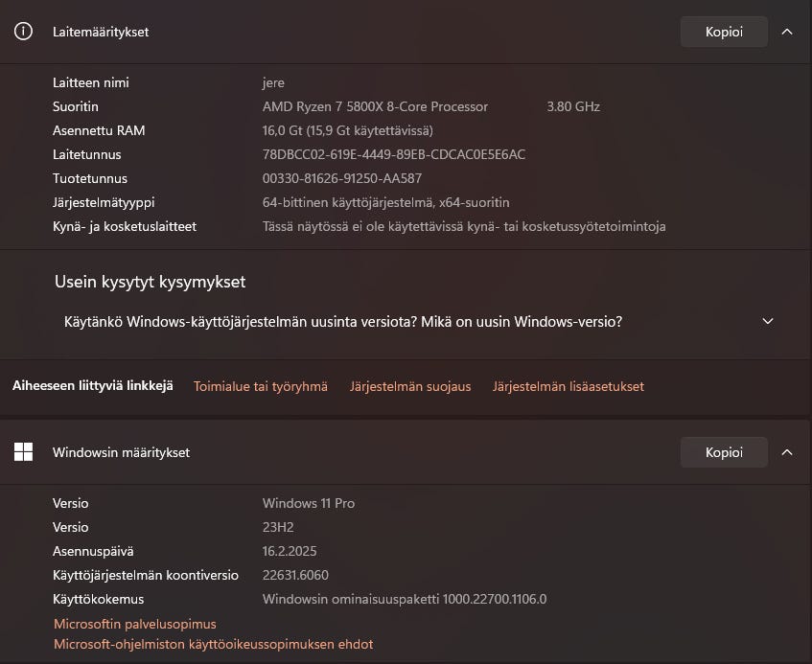Click the device name value jere
This screenshot has height=664, width=812.
click(273, 82)
